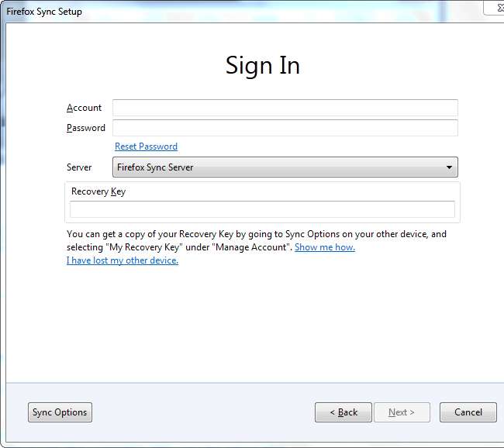Screen dimensions: 504x448
Task: Click the Account input field
Action: click(x=285, y=108)
